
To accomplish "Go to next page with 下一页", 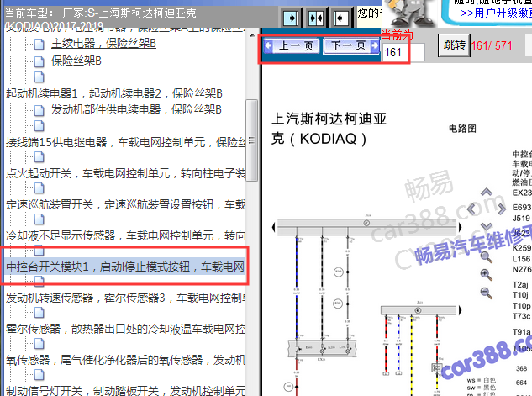I will coord(351,45).
